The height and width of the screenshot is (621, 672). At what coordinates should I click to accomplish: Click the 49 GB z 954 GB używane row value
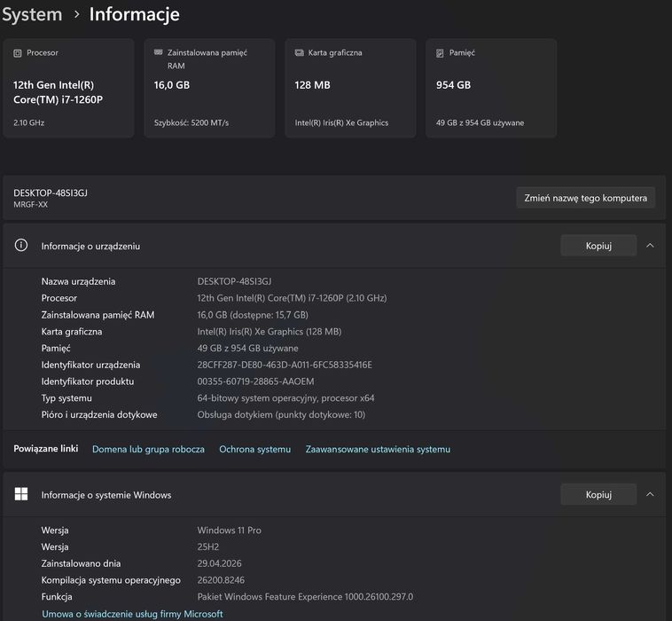coord(247,348)
